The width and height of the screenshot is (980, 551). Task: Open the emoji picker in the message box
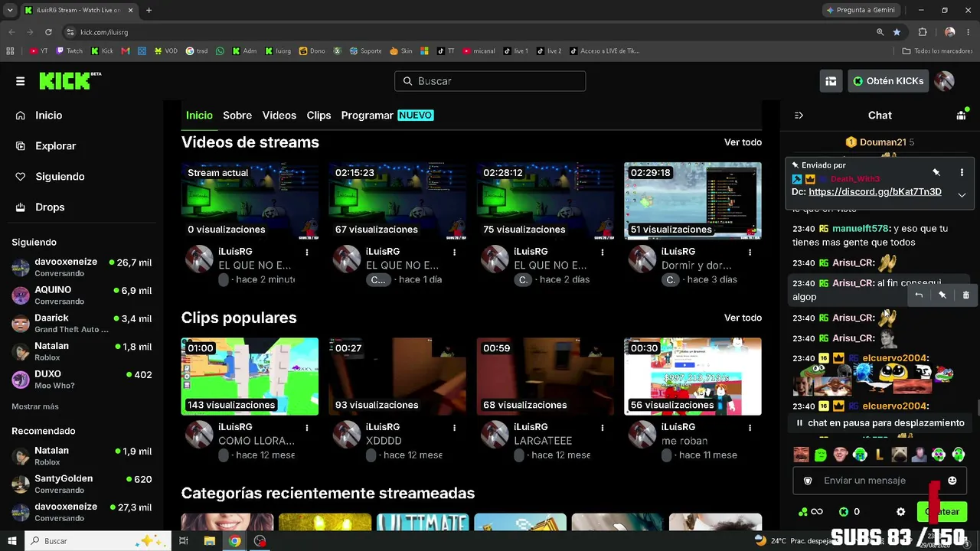tap(952, 481)
